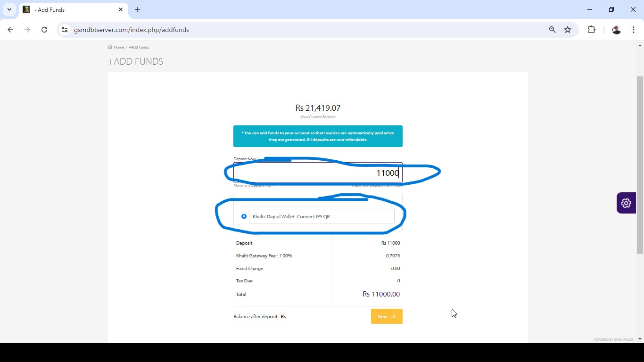Select the Khalti payment radio button

[244, 216]
